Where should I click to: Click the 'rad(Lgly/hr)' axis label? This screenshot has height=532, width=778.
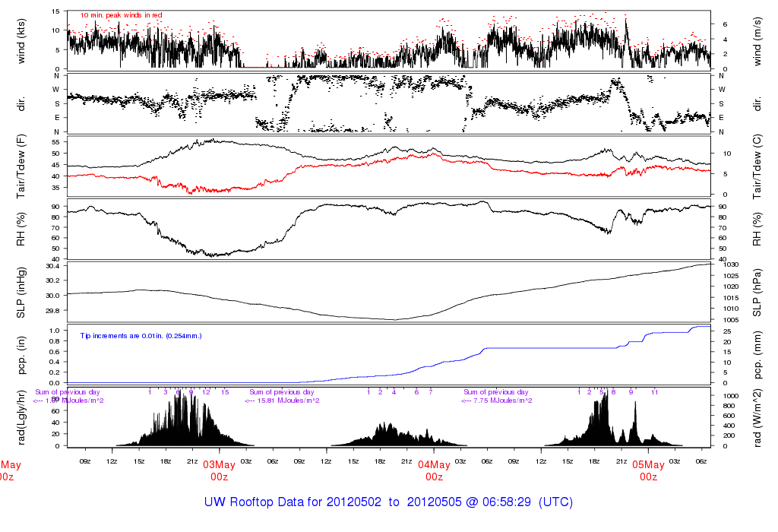[x=21, y=417]
